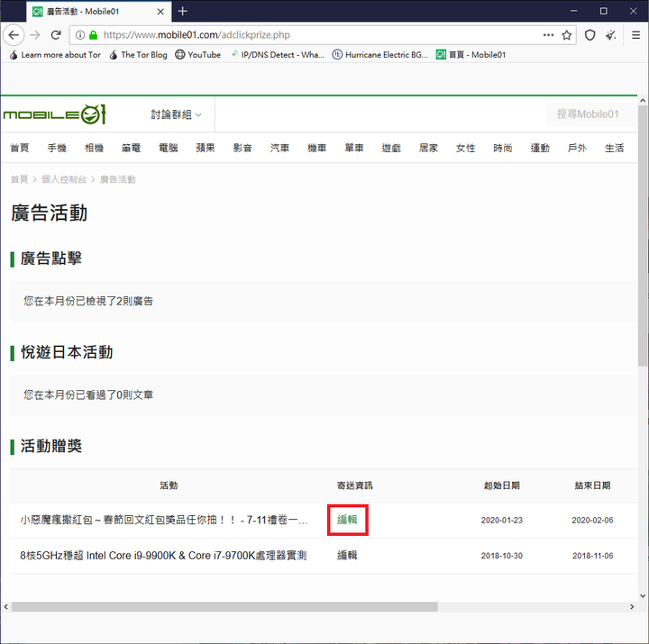Select 汽車 category in navigation
This screenshot has height=644, width=649.
point(279,148)
